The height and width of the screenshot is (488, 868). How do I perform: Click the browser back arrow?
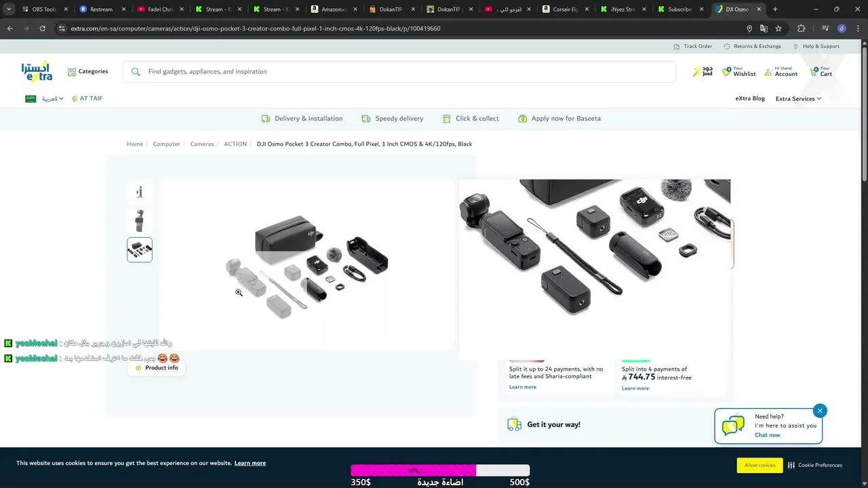click(x=9, y=28)
